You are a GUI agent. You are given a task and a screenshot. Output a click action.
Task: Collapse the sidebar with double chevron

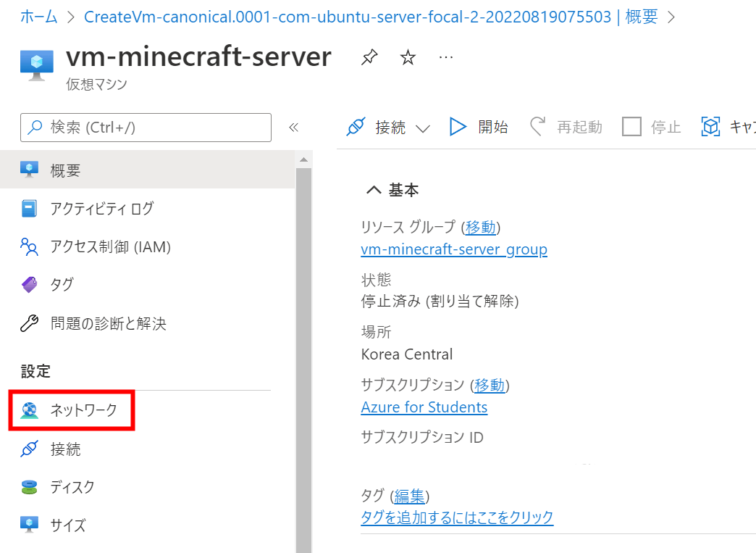[x=293, y=128]
